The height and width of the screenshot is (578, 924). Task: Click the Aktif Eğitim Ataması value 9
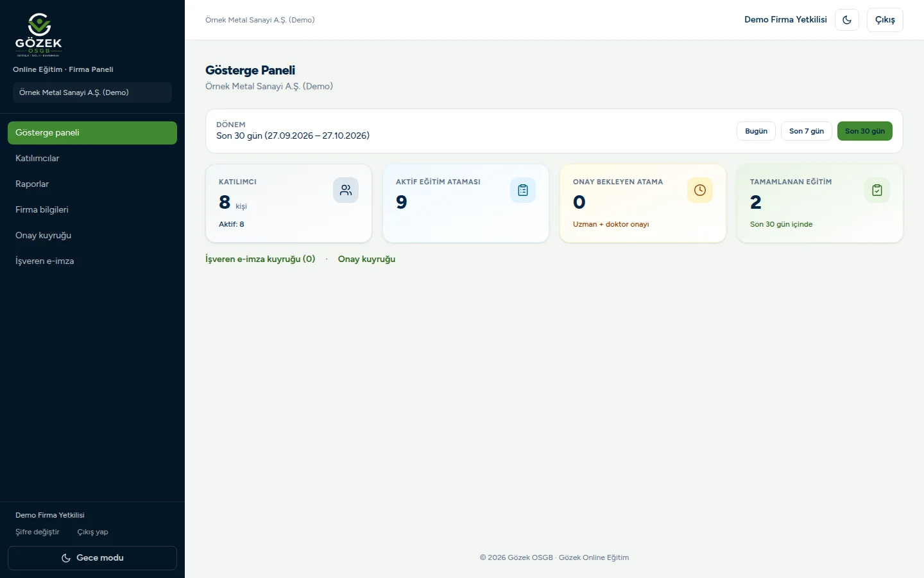pos(402,202)
